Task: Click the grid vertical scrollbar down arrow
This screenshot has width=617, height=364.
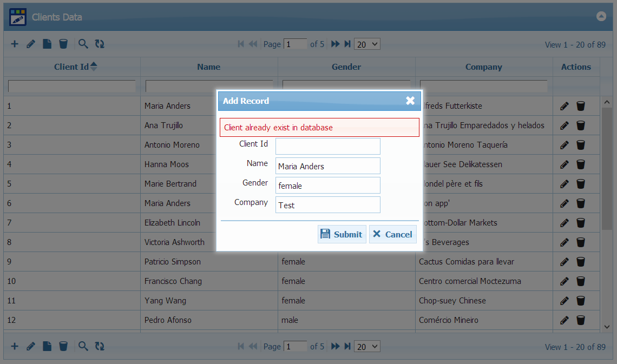Action: (x=607, y=327)
